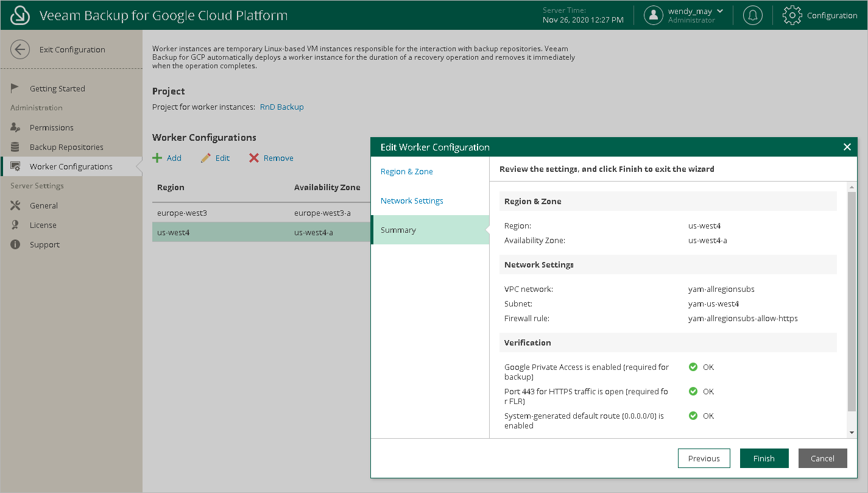Close the Edit Worker Configuration dialog
This screenshot has width=868, height=493.
[847, 147]
